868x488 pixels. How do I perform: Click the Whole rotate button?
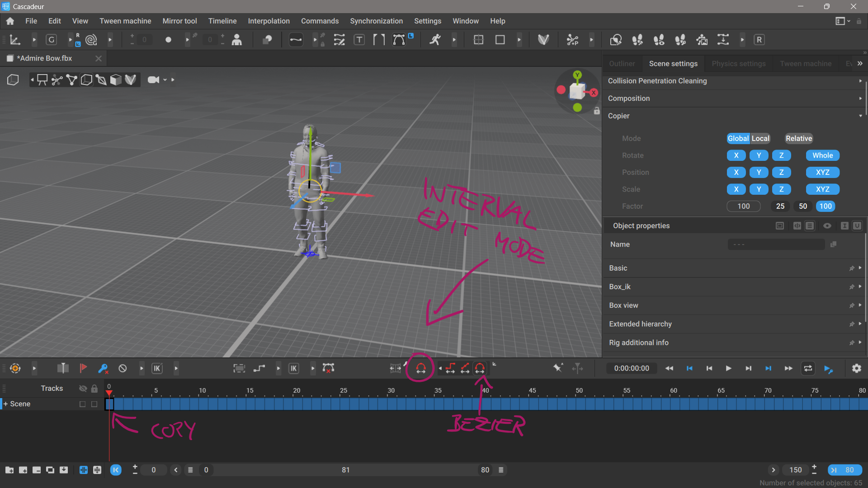click(x=822, y=155)
